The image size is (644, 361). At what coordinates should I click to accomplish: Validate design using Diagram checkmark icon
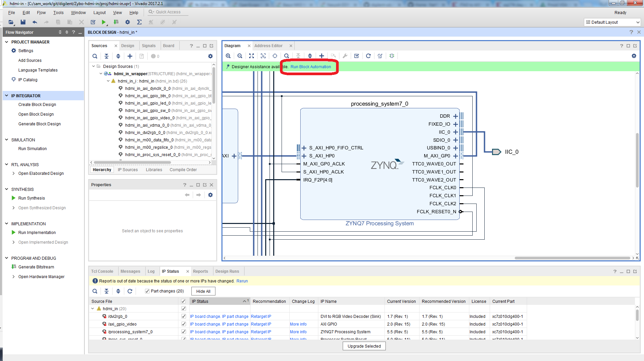(x=356, y=56)
